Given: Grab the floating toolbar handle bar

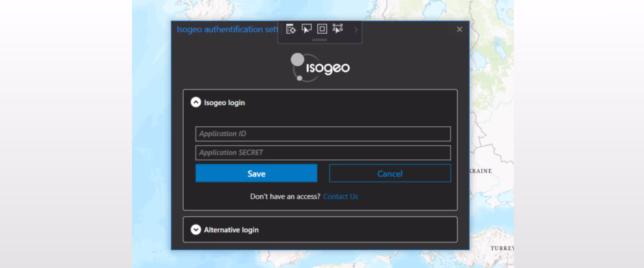Looking at the screenshot, I should (320, 40).
